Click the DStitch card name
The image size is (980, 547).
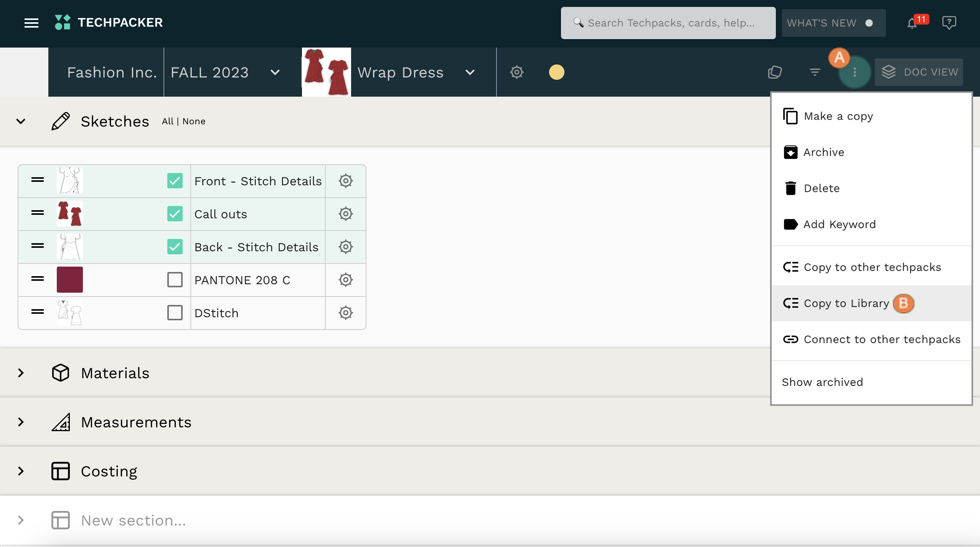(216, 313)
